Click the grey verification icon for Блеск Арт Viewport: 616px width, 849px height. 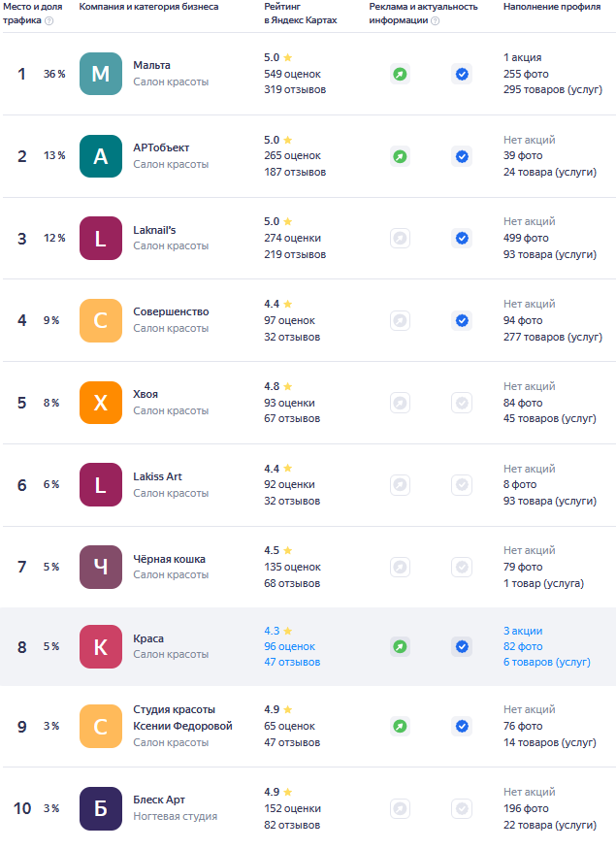pyautogui.click(x=462, y=808)
